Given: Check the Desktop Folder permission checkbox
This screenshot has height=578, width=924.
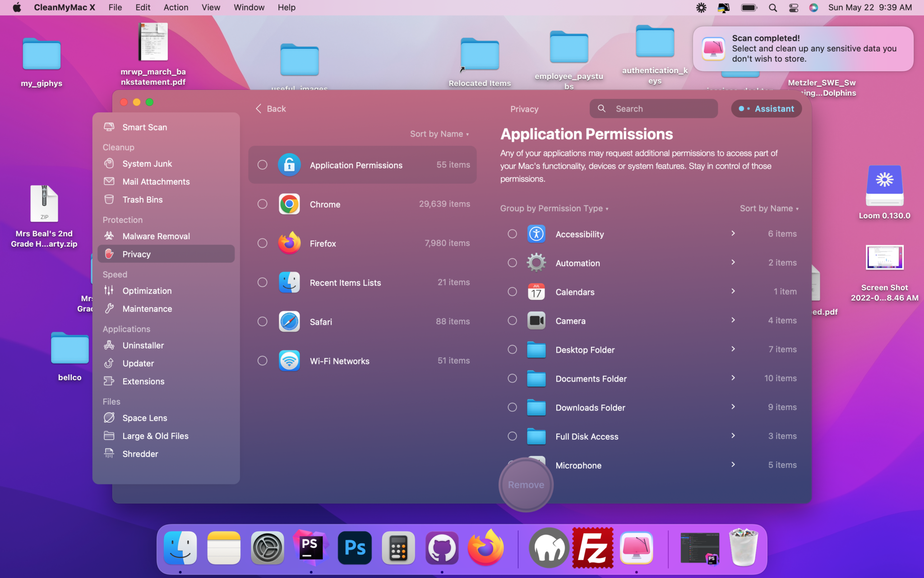Looking at the screenshot, I should pyautogui.click(x=512, y=350).
